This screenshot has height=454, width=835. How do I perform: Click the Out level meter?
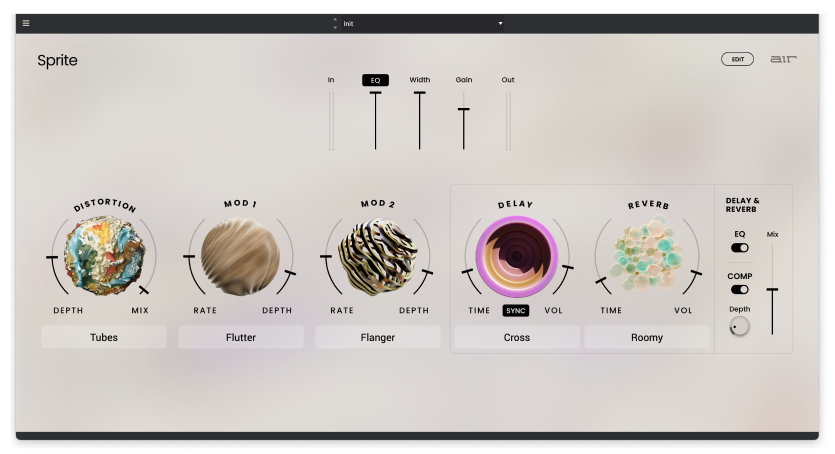point(508,120)
